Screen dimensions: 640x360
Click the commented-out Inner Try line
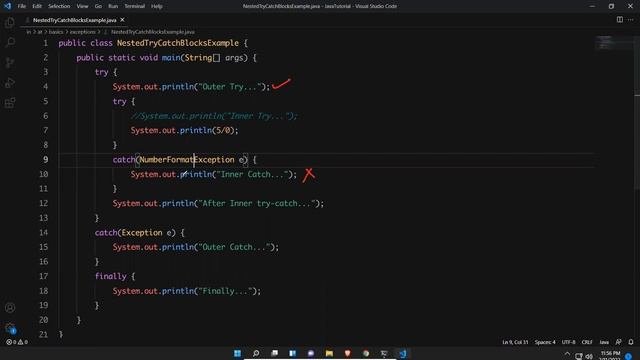tap(214, 116)
